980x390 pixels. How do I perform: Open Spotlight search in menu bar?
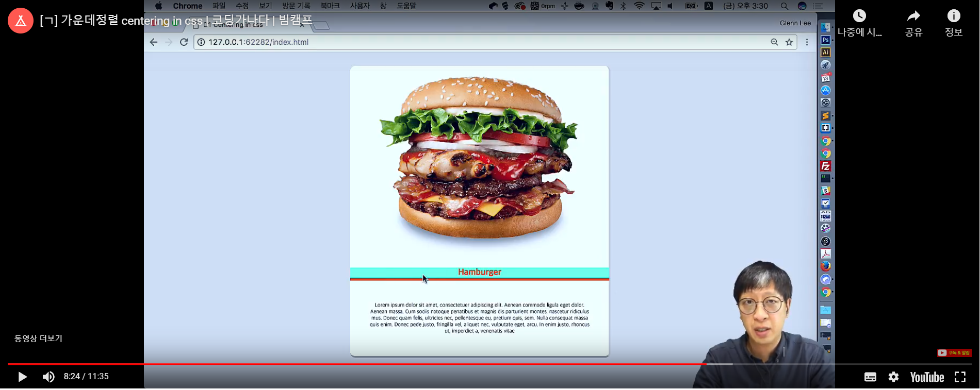point(785,6)
